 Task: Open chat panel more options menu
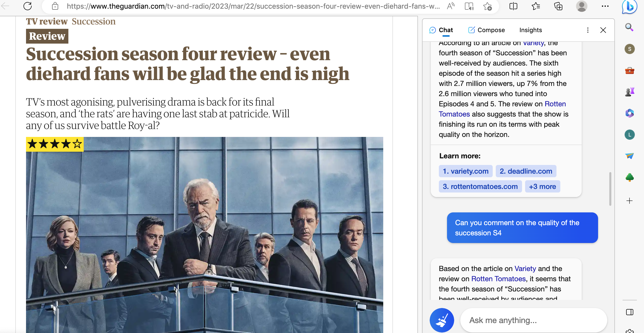pyautogui.click(x=588, y=30)
